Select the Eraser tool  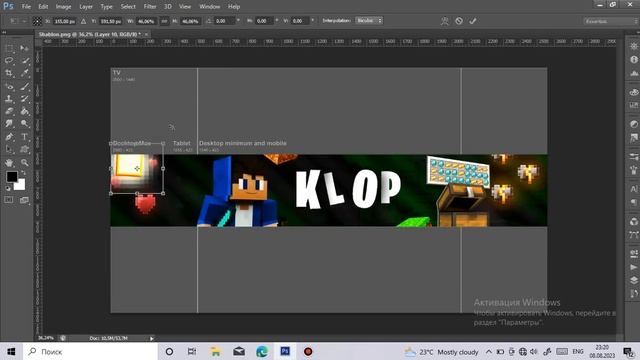(x=9, y=111)
